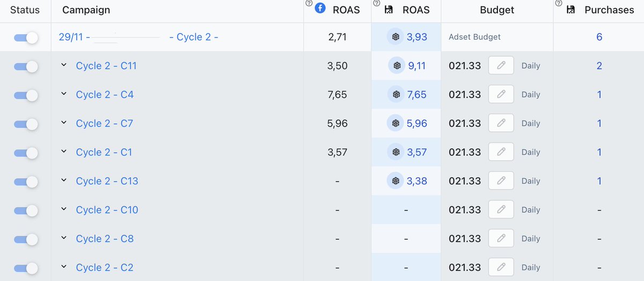Open help icon above second ROAS column
Image resolution: width=644 pixels, height=281 pixels.
tap(377, 3)
